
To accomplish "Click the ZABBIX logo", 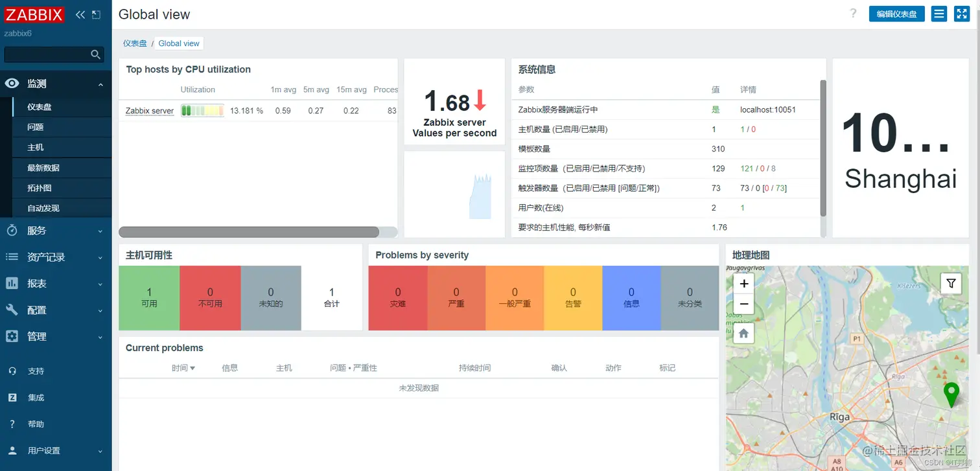I will pyautogui.click(x=34, y=14).
